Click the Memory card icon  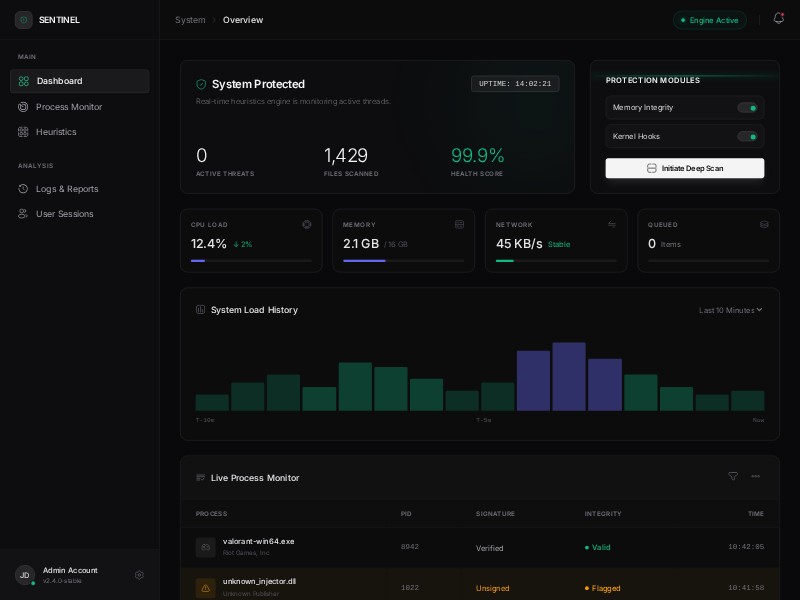(x=459, y=225)
